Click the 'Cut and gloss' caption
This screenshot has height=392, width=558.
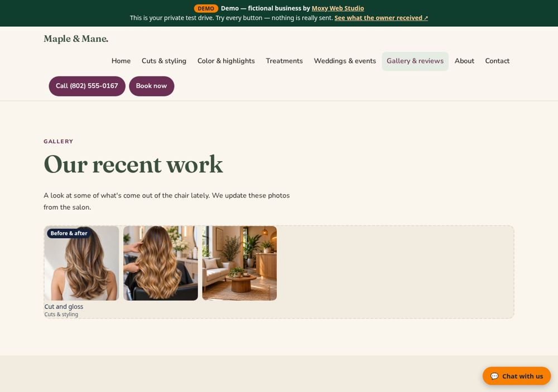pos(64,307)
